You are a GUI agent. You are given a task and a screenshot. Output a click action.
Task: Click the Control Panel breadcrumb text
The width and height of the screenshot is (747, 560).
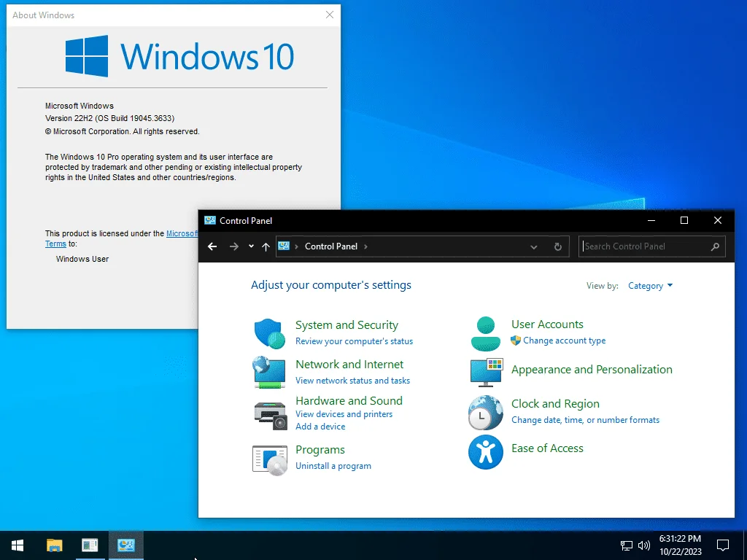(331, 246)
